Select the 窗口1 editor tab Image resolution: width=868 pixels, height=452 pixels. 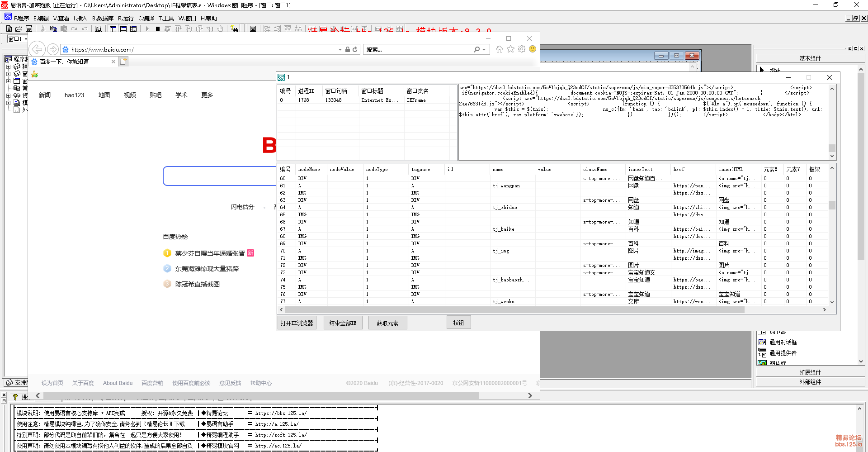[18, 39]
